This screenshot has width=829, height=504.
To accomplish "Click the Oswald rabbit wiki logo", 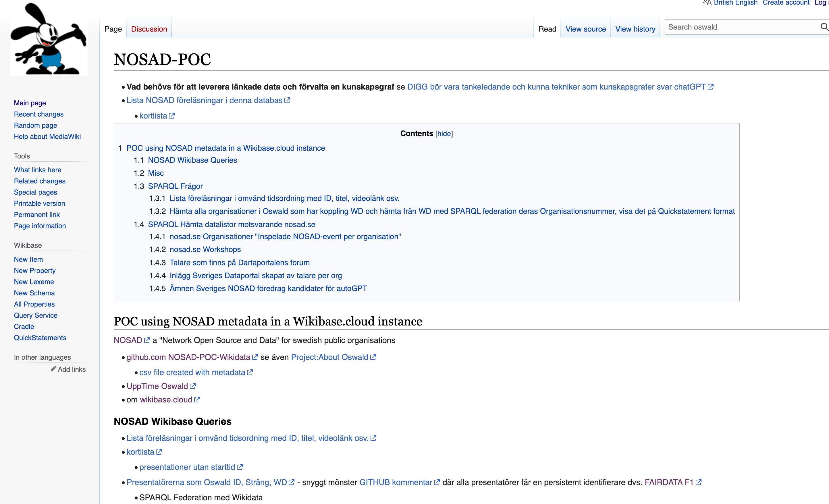I will (49, 39).
